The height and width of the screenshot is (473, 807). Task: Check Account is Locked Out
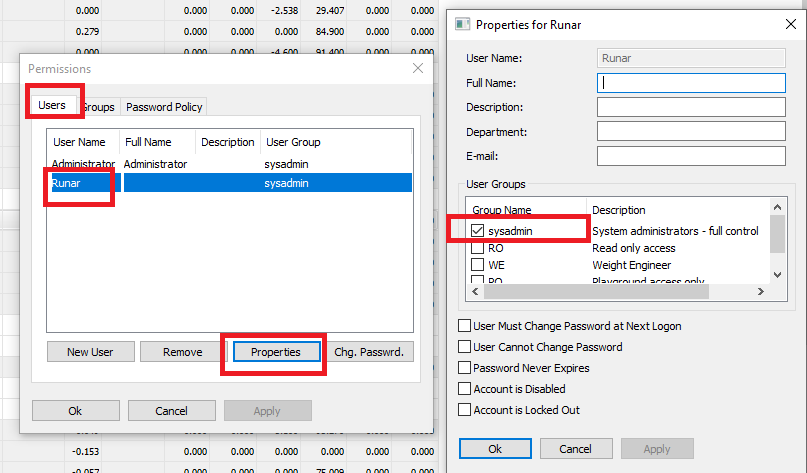[464, 410]
